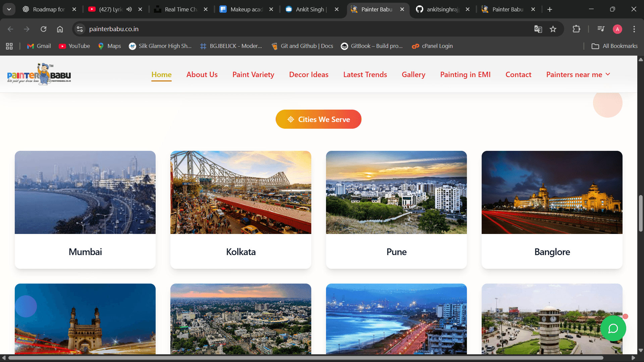Viewport: 644px width, 362px height.
Task: Open the media control icon in toolbar
Action: (x=601, y=29)
